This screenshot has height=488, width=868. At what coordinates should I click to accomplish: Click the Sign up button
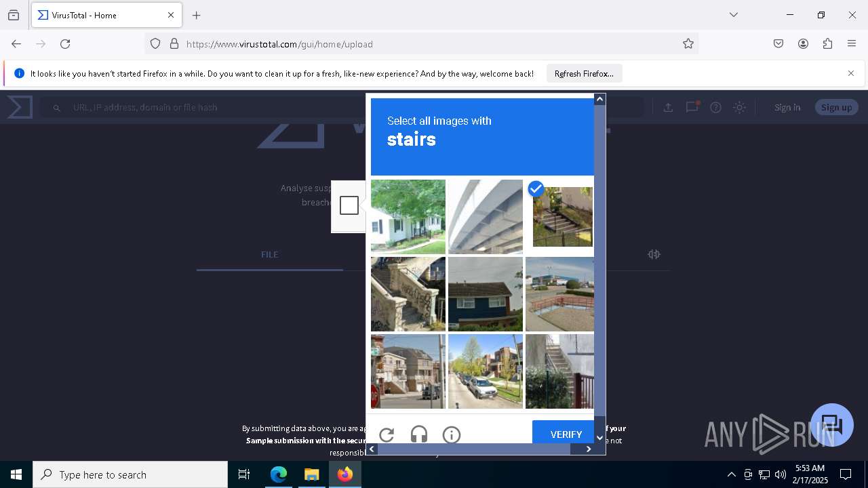836,107
